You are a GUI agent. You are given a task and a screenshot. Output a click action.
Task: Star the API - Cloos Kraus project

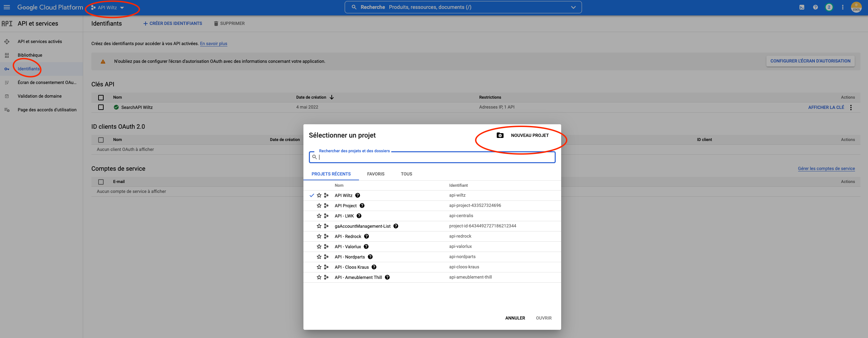[319, 267]
